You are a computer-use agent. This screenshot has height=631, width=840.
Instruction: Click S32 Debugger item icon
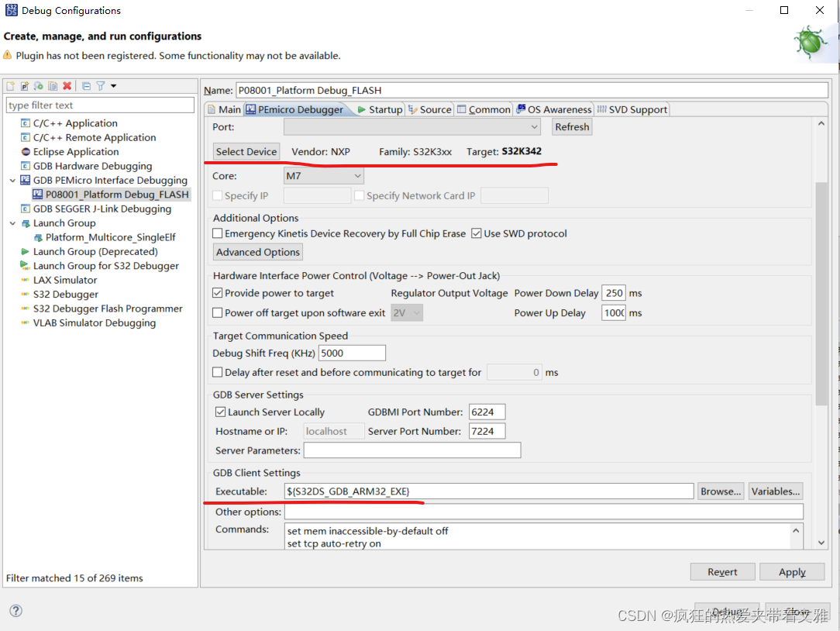pyautogui.click(x=25, y=295)
